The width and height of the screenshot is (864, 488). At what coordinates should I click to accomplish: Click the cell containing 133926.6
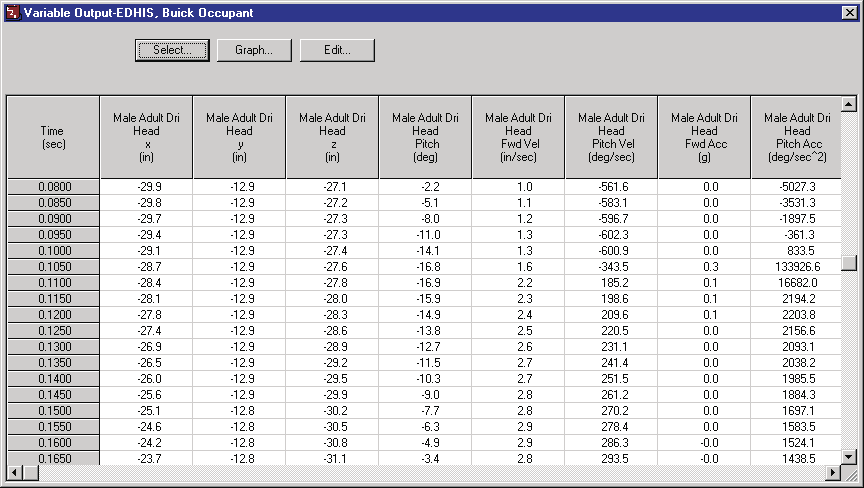[796, 267]
